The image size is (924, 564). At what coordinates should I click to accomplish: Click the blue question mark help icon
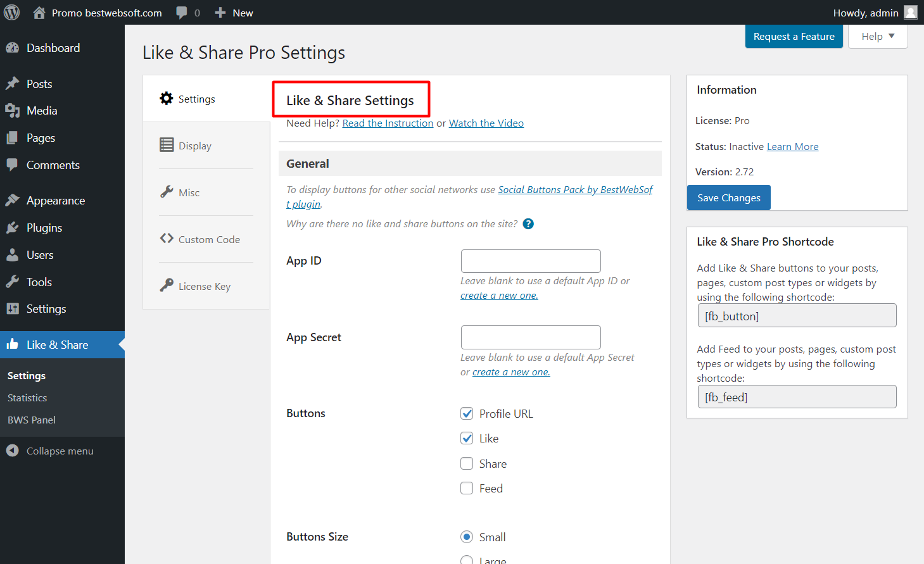528,224
